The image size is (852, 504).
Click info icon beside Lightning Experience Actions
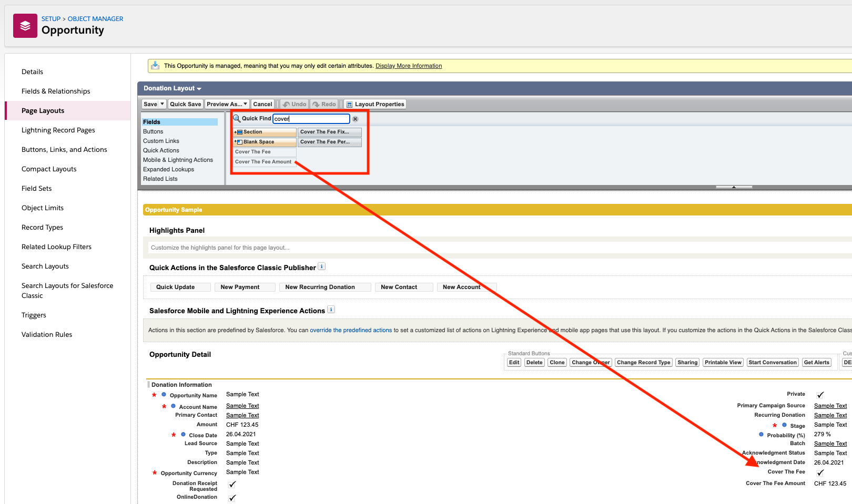coord(331,310)
